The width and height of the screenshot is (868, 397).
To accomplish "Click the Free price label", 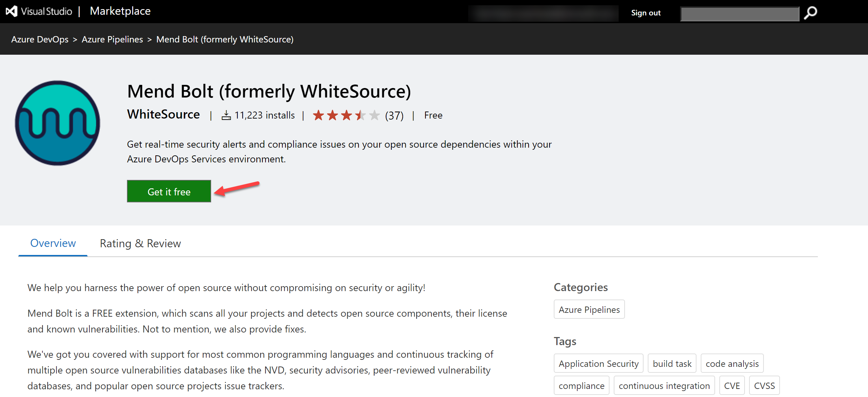I will pos(433,115).
